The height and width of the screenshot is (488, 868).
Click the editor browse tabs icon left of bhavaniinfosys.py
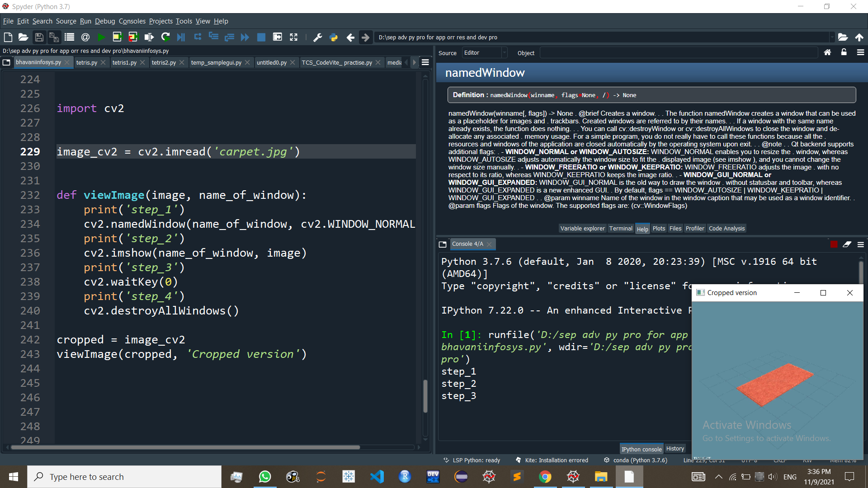6,62
